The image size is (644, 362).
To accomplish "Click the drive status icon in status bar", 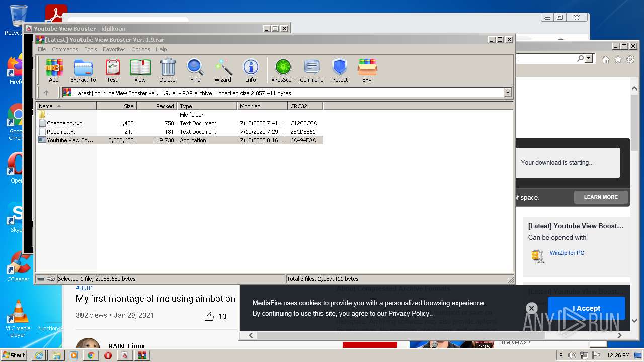I will coord(42,279).
